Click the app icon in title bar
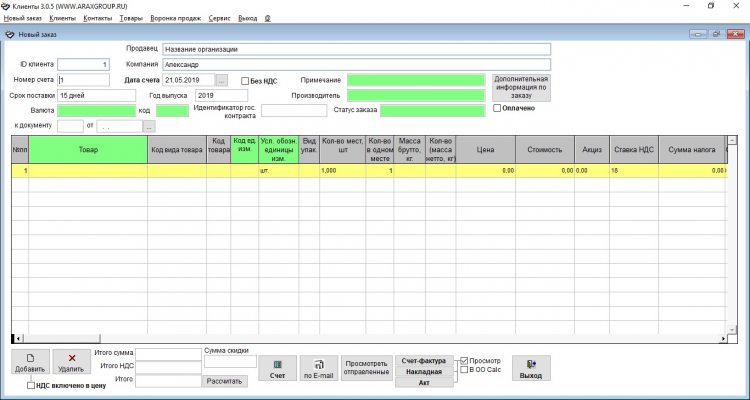The width and height of the screenshot is (750, 400). [6, 6]
